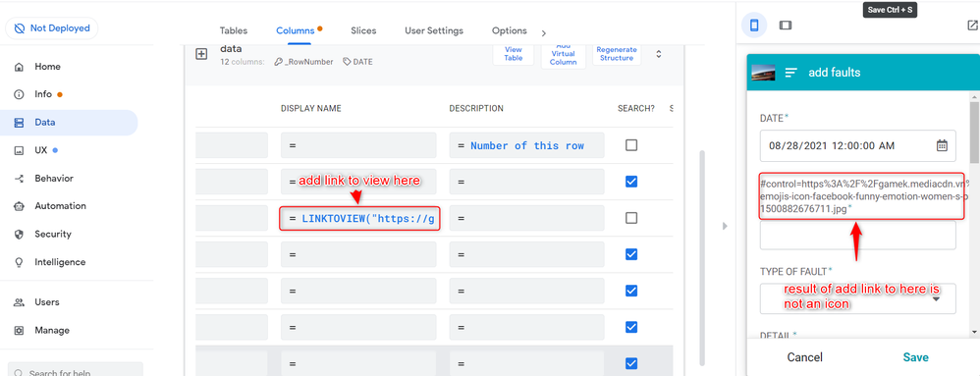Click the DATE input field in preview
Image resolution: width=980 pixels, height=376 pixels.
point(857,145)
